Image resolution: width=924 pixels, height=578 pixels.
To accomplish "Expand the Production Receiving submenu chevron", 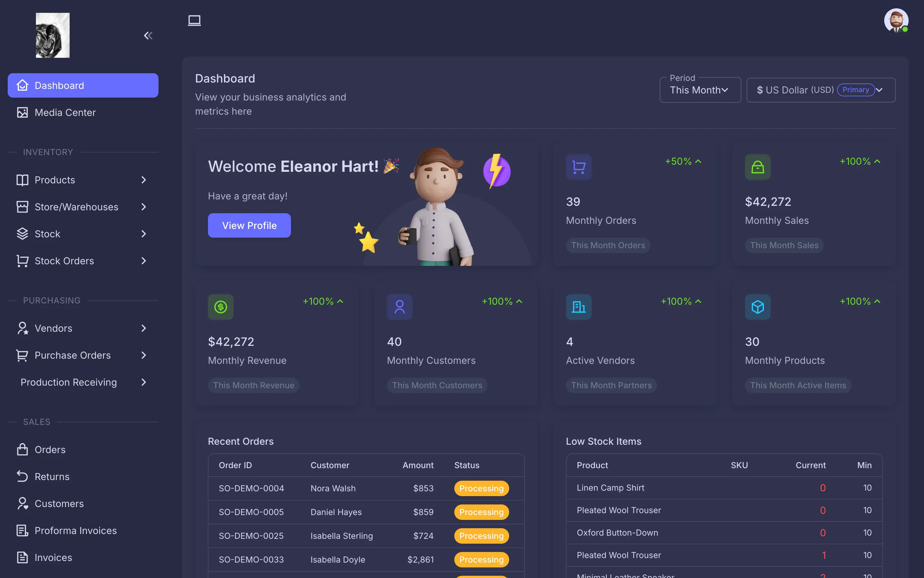I will (x=143, y=382).
